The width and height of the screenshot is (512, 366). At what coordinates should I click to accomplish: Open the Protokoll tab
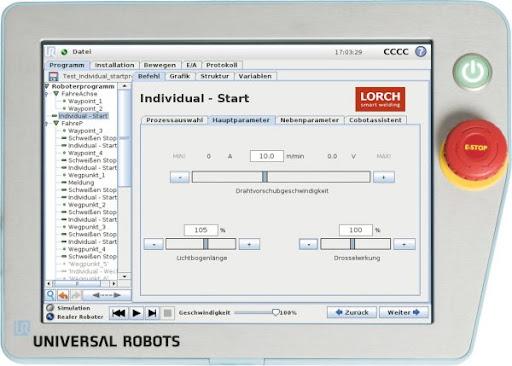click(x=222, y=65)
